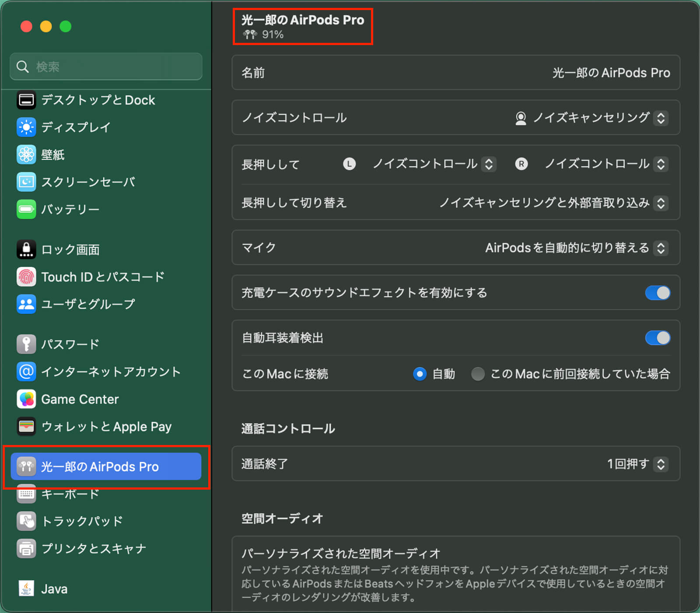Open the キーボード keyboard icon
Viewport: 700px width, 613px height.
(26, 494)
